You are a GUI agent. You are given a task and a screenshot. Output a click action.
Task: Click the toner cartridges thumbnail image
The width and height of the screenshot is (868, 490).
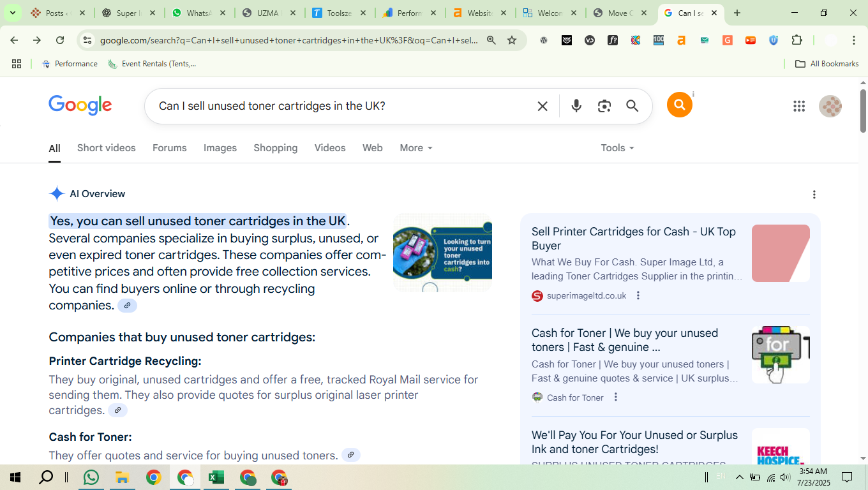pyautogui.click(x=442, y=253)
